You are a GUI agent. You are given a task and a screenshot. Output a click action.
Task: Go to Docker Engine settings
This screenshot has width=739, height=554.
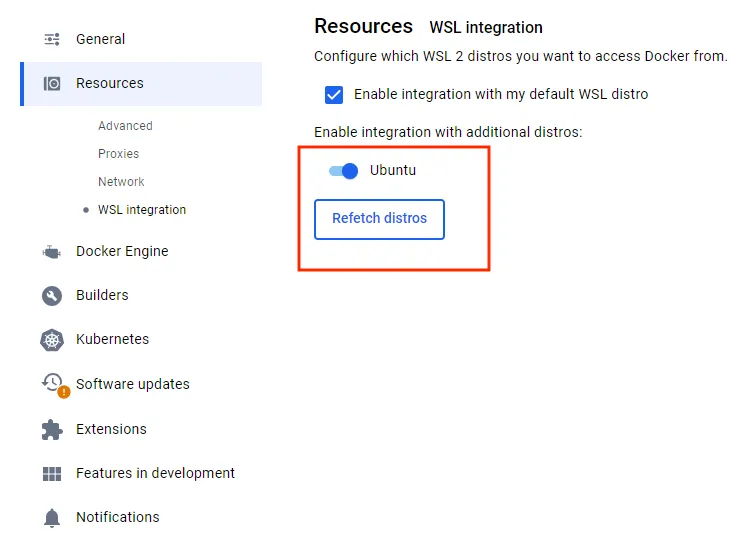click(x=122, y=251)
